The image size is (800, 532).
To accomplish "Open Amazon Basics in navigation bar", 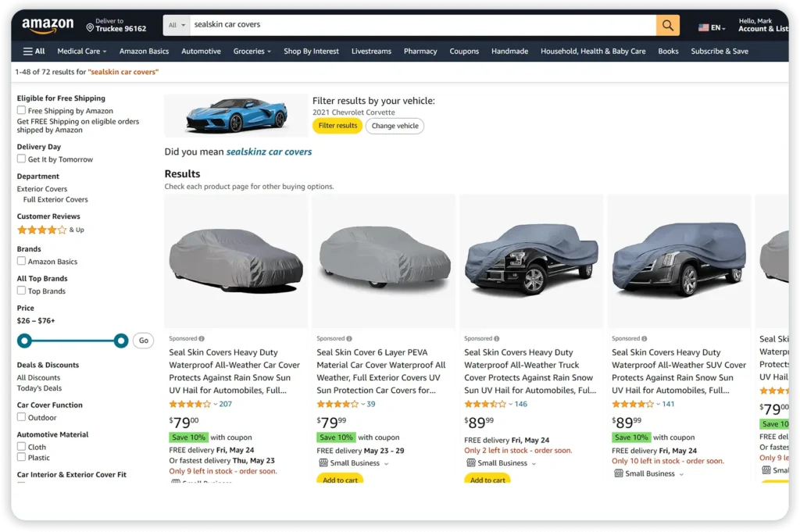I will click(144, 51).
